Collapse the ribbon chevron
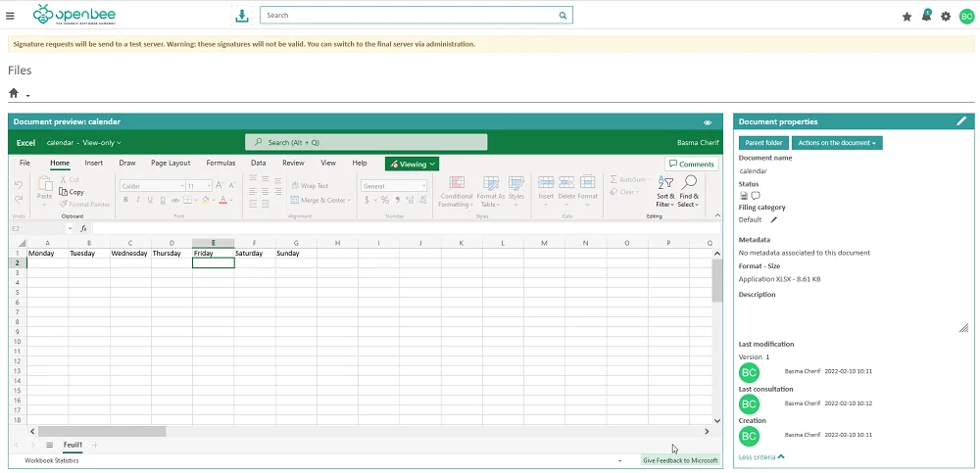 pos(716,214)
